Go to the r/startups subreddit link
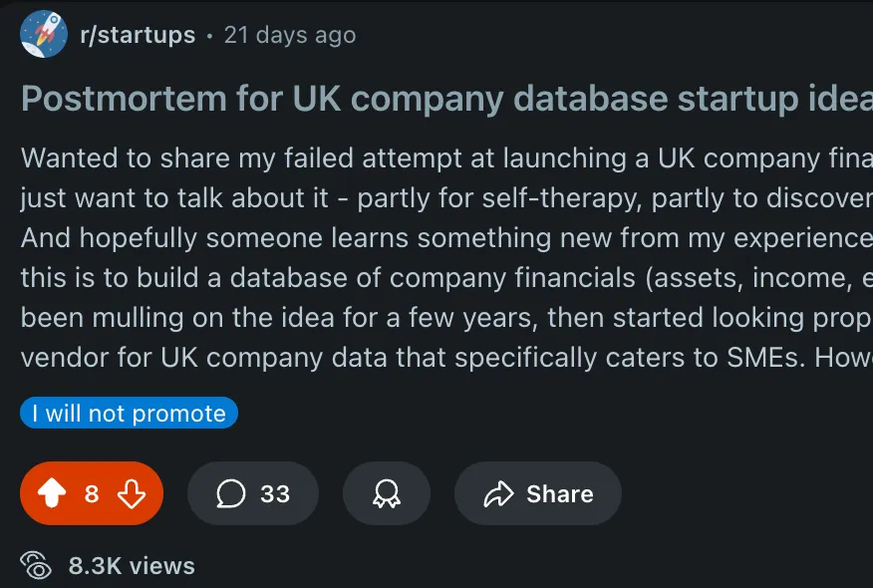The height and width of the screenshot is (588, 873). 138,35
